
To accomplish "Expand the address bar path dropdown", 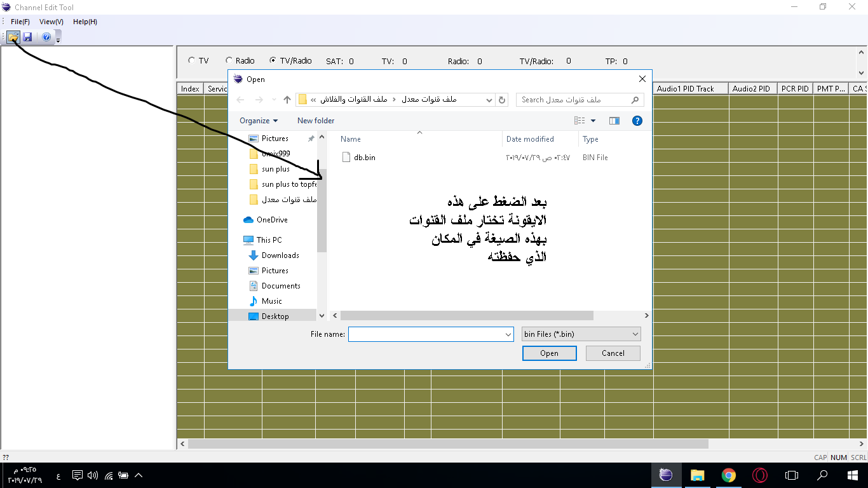I will (489, 100).
